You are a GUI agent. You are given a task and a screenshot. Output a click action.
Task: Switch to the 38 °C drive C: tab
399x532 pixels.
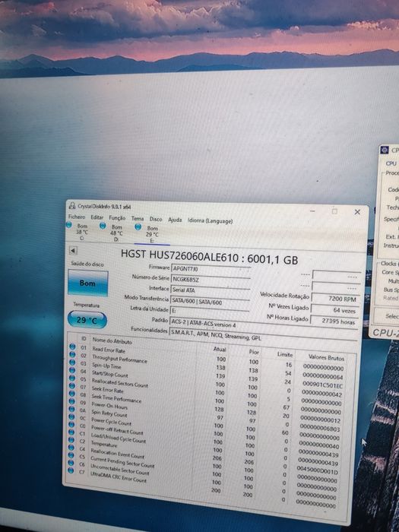coord(82,231)
